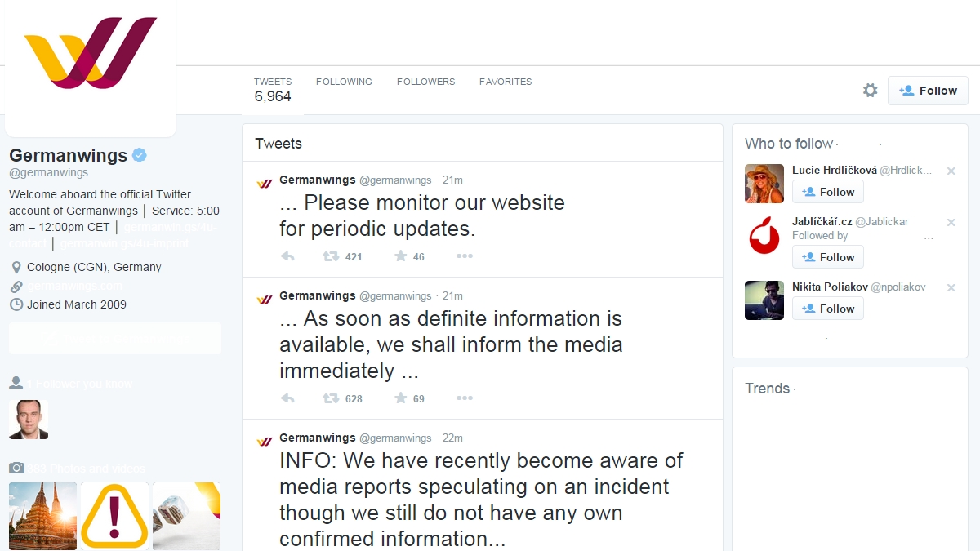Follow Lucie Hrdličková
This screenshot has width=980, height=551.
pos(828,192)
